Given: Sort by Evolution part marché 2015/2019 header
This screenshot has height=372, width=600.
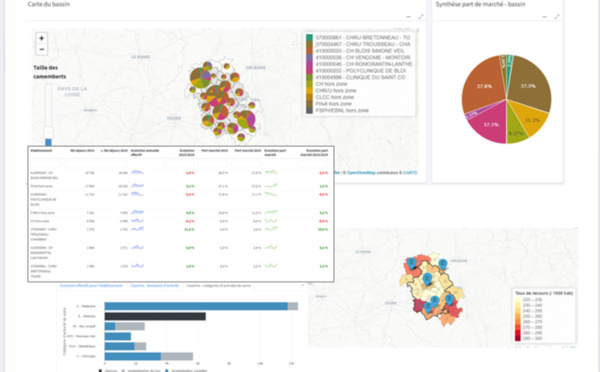Looking at the screenshot, I should 314,153.
